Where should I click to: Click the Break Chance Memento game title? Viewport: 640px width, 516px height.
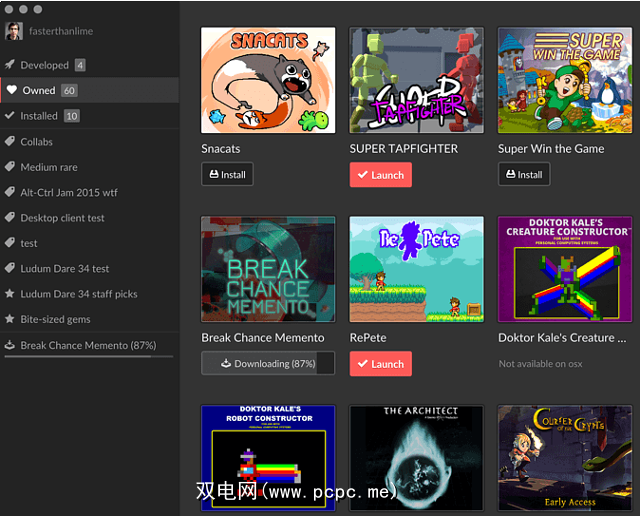(x=263, y=338)
